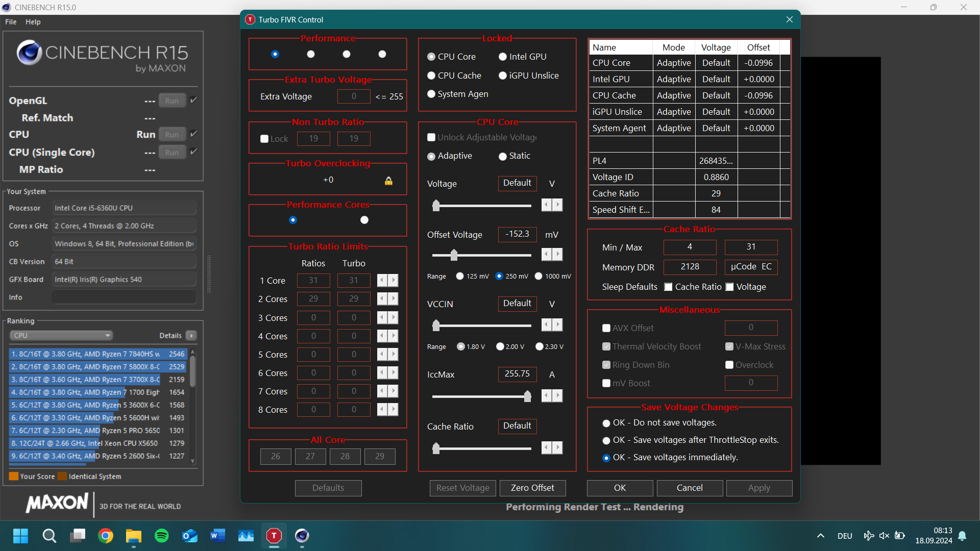Expand hidden icons in the system tray

click(821, 536)
